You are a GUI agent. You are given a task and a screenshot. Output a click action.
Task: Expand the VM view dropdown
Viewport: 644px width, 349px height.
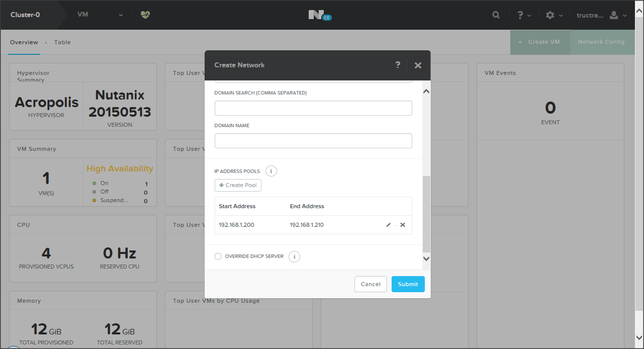[x=100, y=15]
